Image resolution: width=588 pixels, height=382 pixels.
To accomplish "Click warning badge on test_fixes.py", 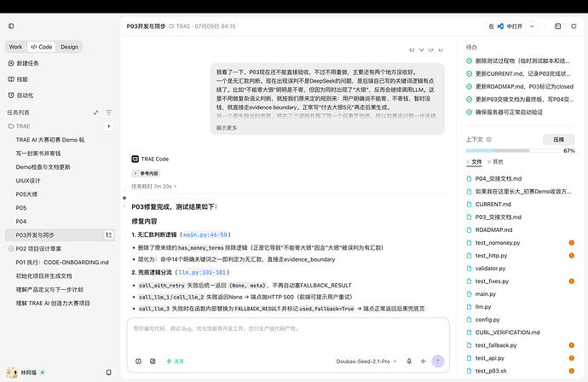I will coord(572,281).
